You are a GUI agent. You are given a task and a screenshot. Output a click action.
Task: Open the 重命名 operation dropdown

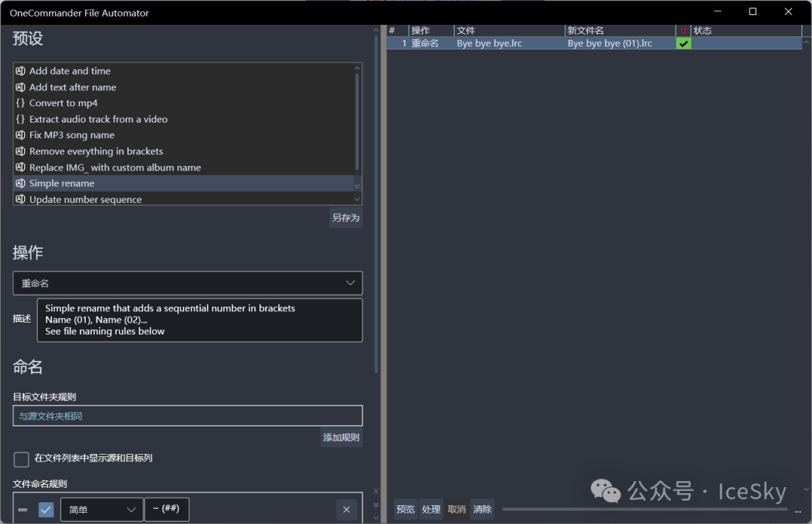tap(187, 283)
